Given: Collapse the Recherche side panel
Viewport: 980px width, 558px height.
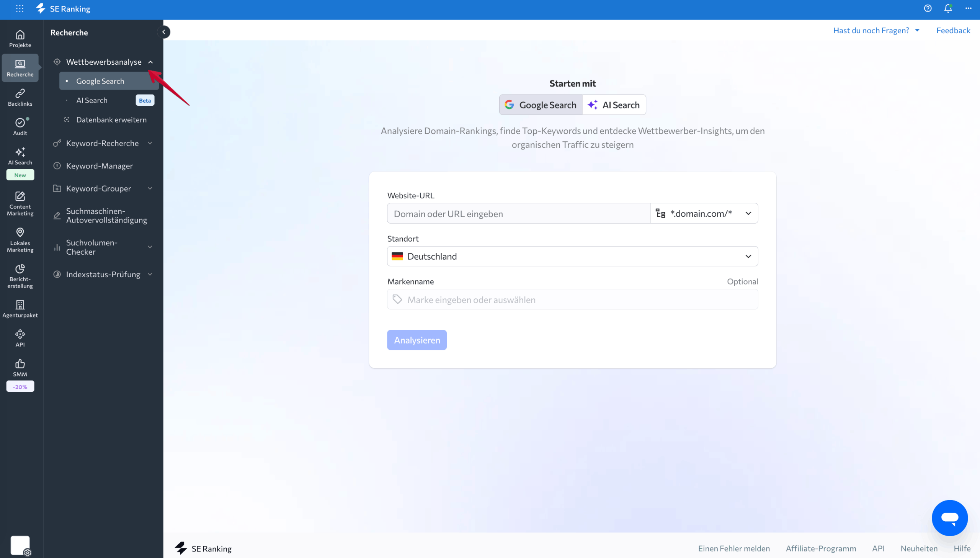Looking at the screenshot, I should (x=163, y=32).
